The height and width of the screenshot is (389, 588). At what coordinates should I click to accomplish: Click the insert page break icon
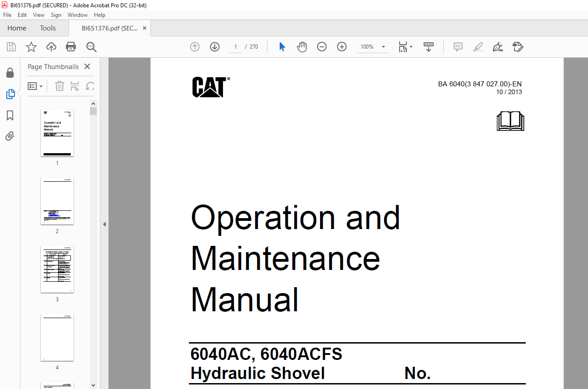[x=75, y=86]
